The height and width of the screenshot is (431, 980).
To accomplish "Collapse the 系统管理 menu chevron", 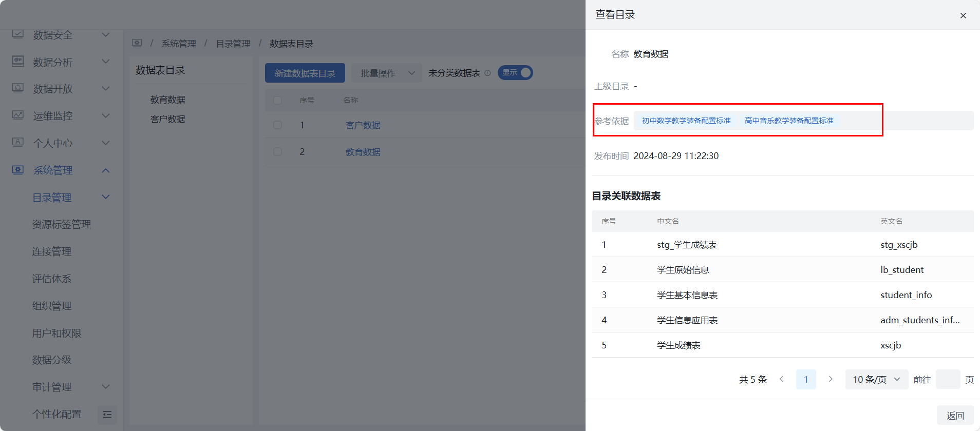I will pyautogui.click(x=106, y=170).
